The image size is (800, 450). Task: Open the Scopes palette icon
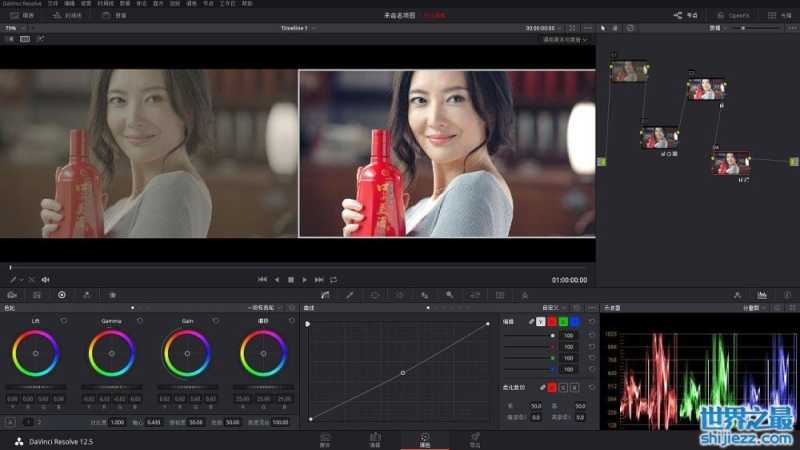[762, 295]
